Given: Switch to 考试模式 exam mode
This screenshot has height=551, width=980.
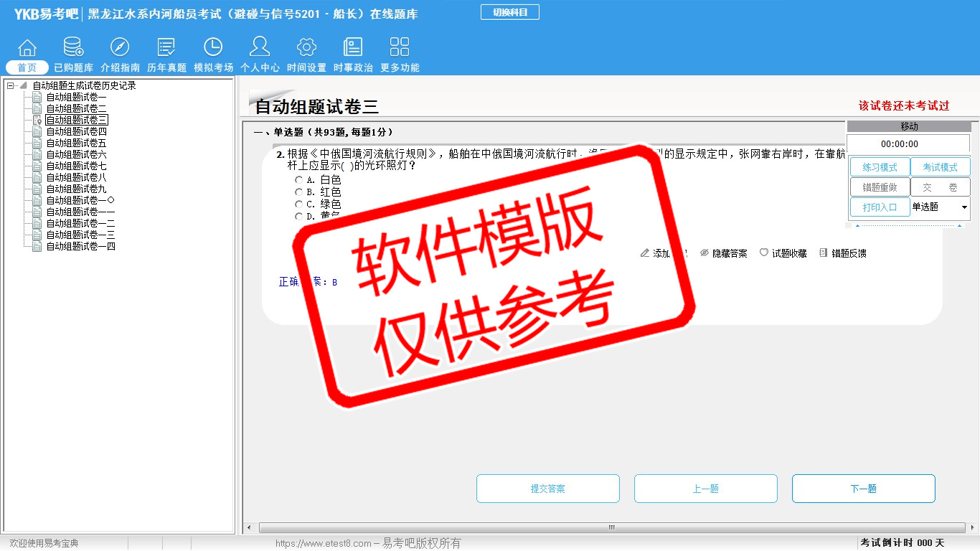Looking at the screenshot, I should coord(940,167).
